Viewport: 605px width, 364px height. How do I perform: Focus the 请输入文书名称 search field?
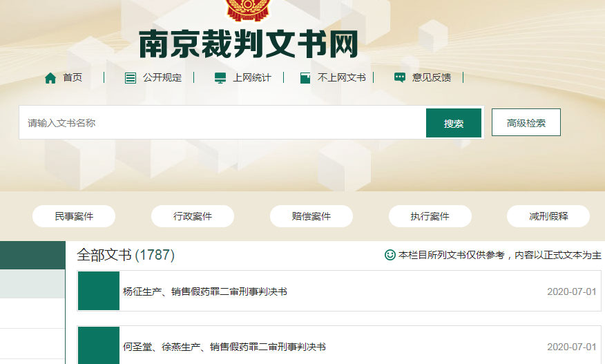pyautogui.click(x=222, y=123)
